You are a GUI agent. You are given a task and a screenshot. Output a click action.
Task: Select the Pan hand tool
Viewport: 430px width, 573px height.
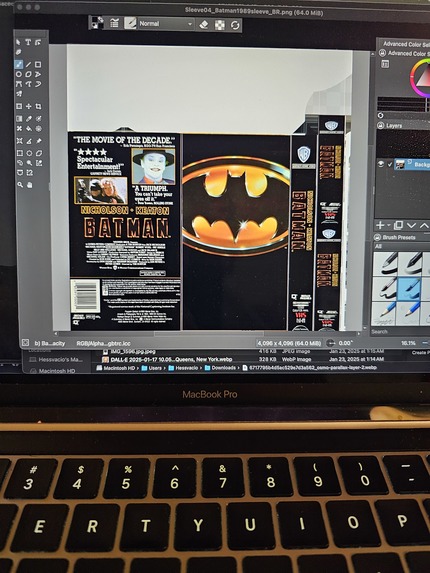[30, 185]
